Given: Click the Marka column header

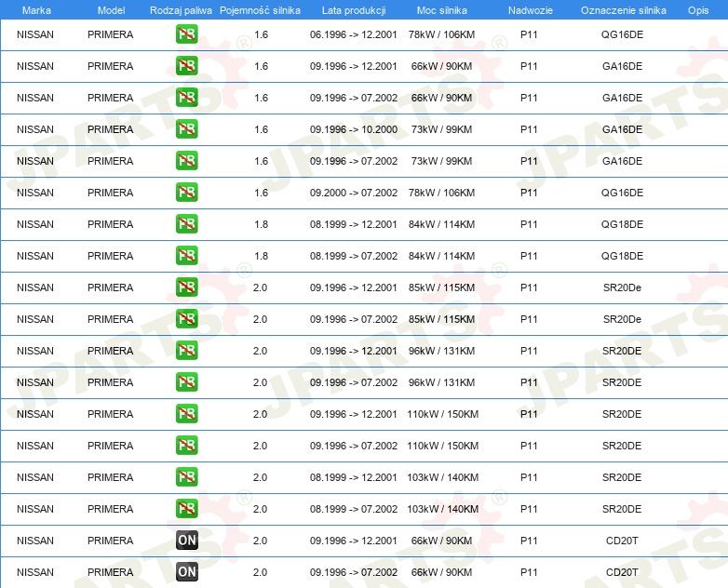Looking at the screenshot, I should pos(36,10).
